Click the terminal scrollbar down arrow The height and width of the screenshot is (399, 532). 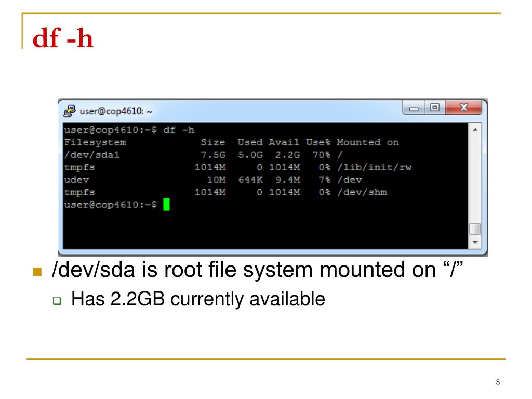click(475, 242)
